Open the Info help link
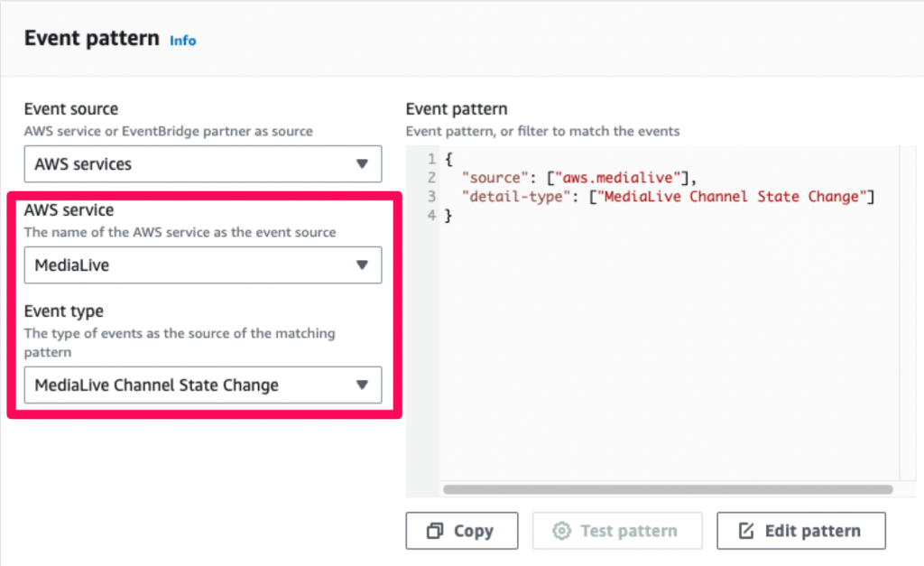The height and width of the screenshot is (566, 924). [182, 41]
